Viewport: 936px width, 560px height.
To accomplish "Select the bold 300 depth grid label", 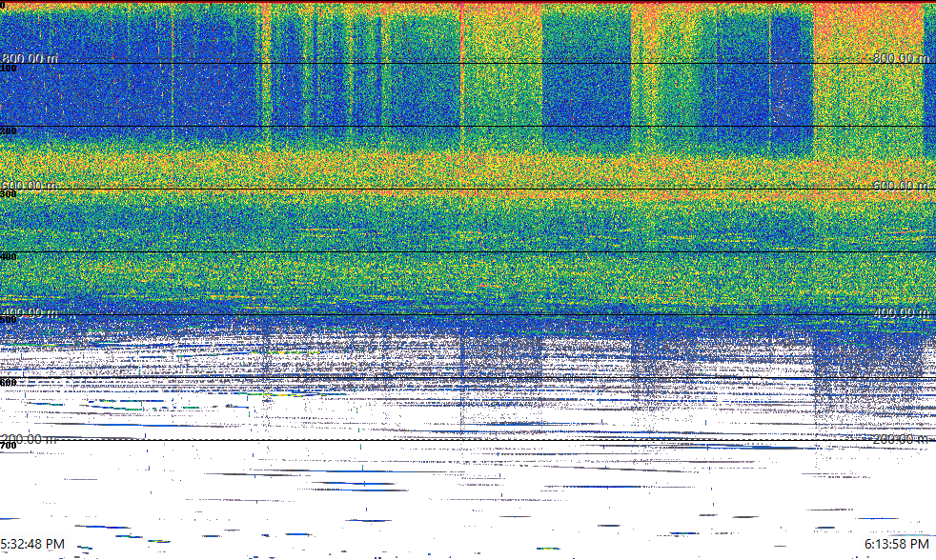I will click(9, 194).
